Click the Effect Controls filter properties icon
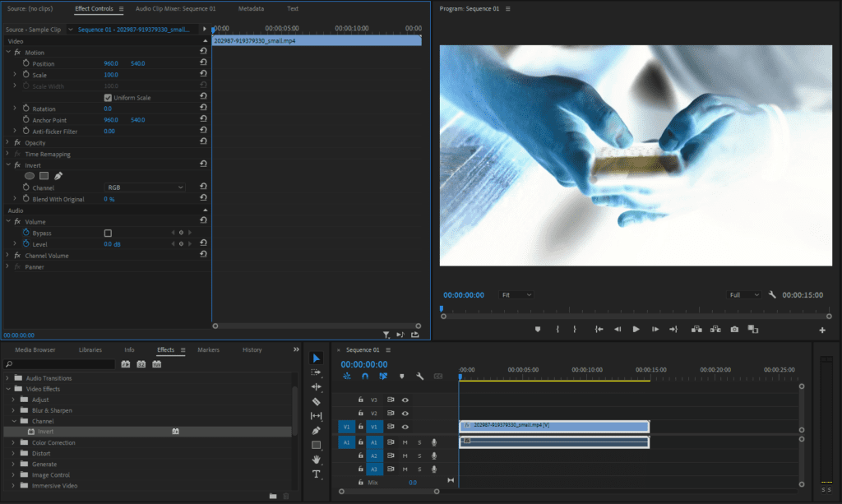Viewport: 842px width, 504px height. click(386, 335)
